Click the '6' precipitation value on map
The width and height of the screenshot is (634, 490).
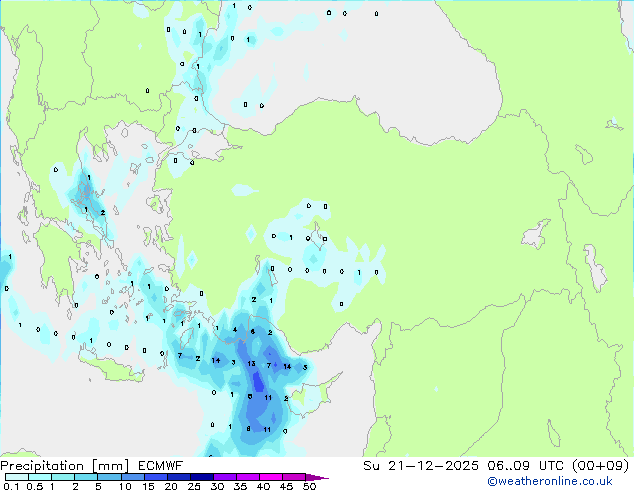[253, 332]
